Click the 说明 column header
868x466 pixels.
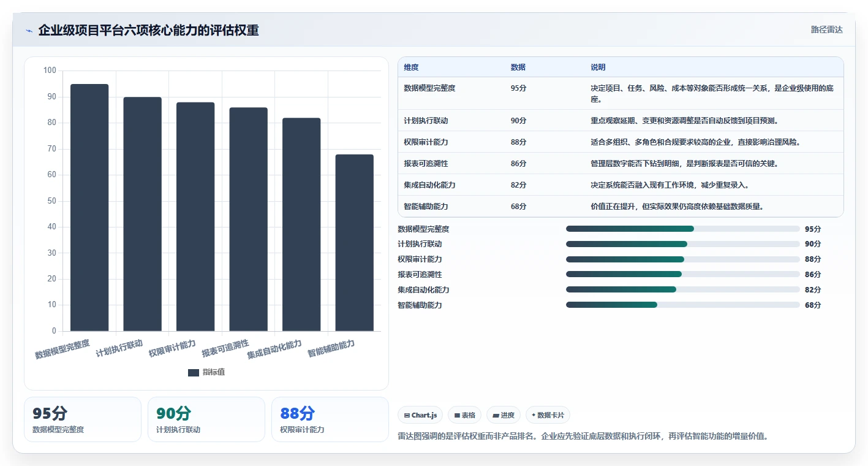(598, 67)
